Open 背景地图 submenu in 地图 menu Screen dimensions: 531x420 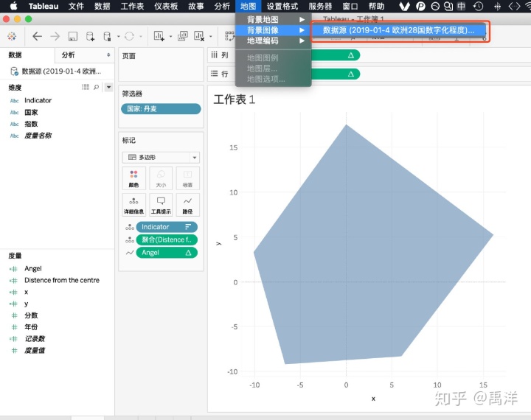point(274,19)
